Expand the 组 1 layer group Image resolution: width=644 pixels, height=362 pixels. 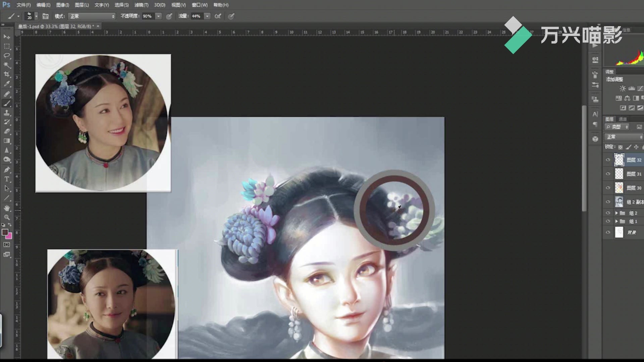[x=616, y=221]
